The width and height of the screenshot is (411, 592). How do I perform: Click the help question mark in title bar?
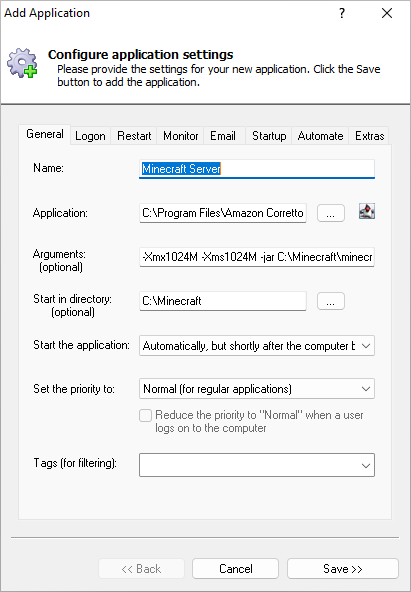coord(342,13)
